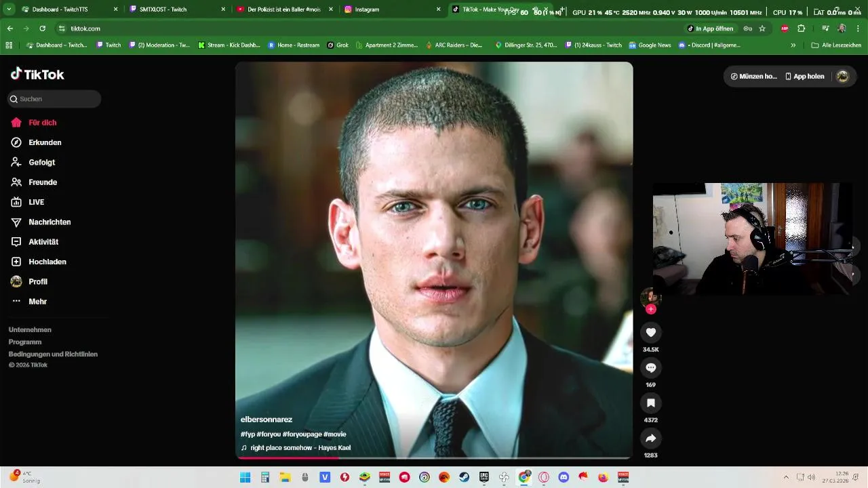Open Hochladen upload page

point(39,262)
